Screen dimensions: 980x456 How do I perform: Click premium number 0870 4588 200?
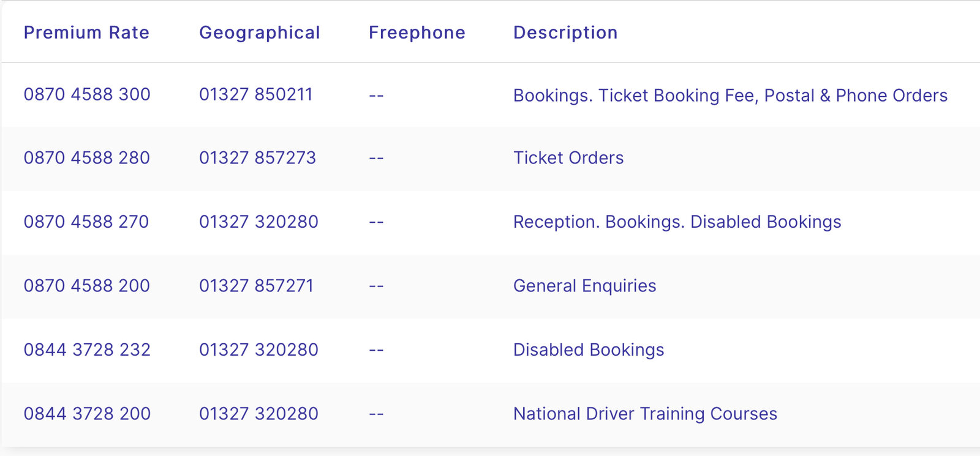coord(87,286)
